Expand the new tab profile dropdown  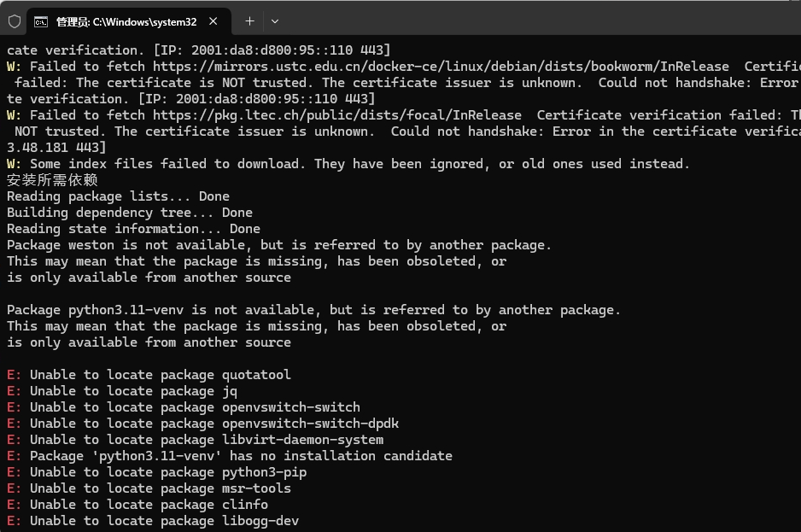tap(274, 21)
